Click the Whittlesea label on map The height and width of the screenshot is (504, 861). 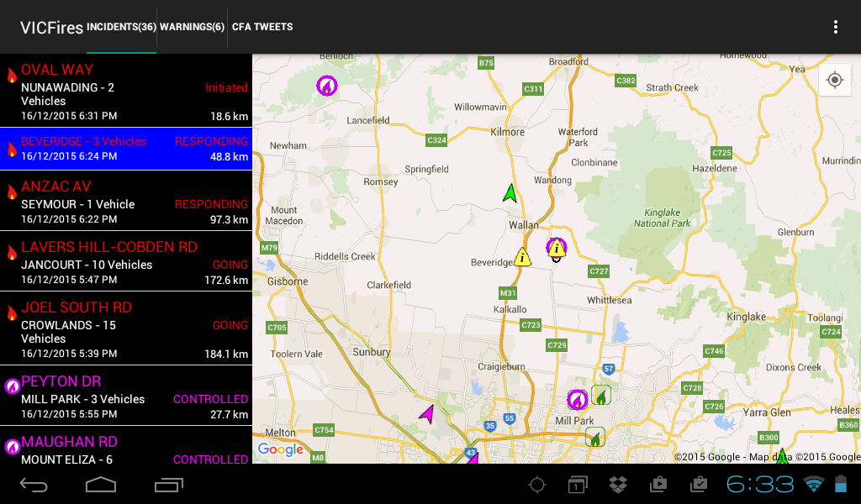pyautogui.click(x=610, y=300)
